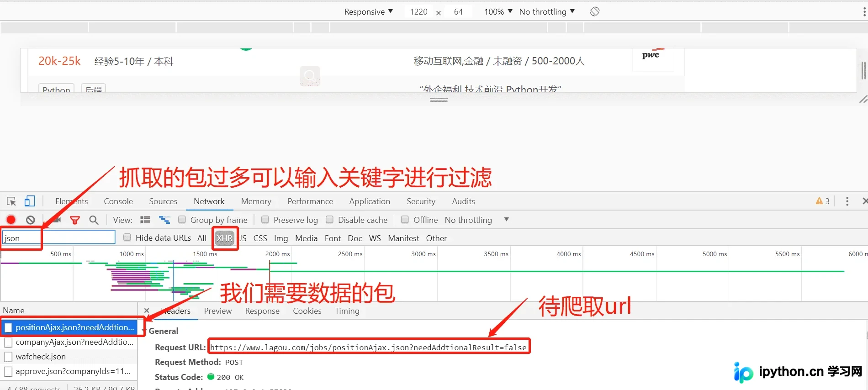
Task: Enable Preserve log checkbox
Action: pos(265,220)
